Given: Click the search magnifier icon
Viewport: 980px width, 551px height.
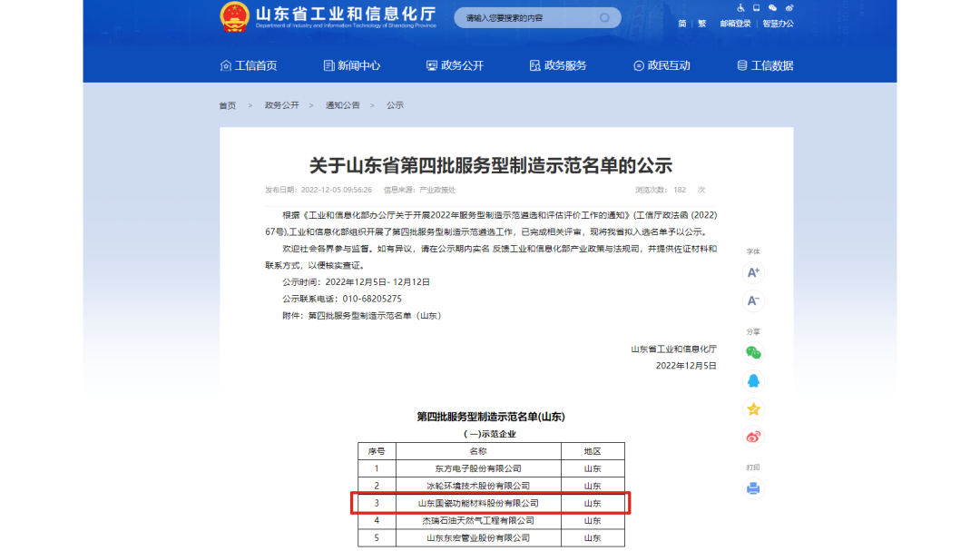Looking at the screenshot, I should click(x=604, y=17).
